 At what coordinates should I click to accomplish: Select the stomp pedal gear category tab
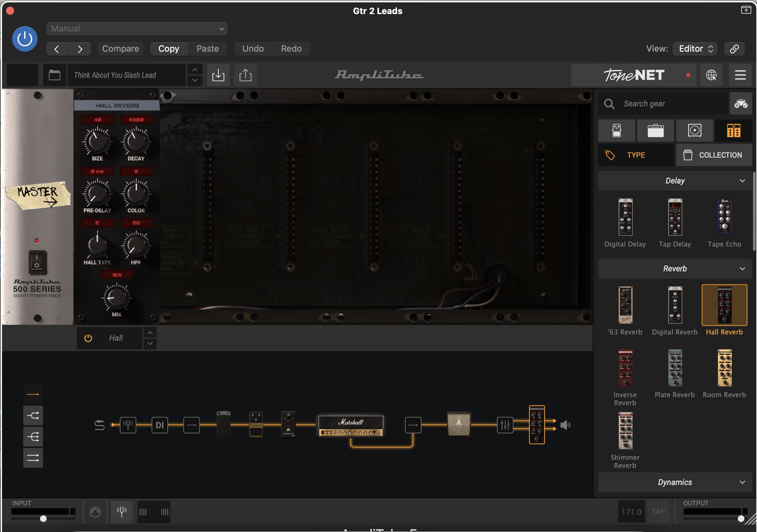pos(617,130)
